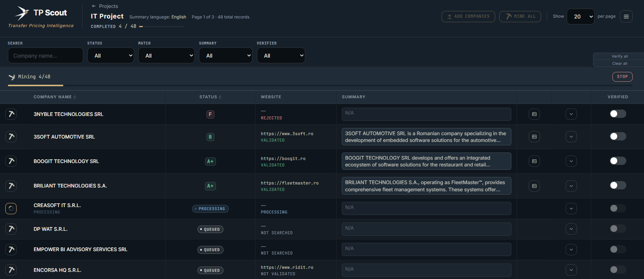This screenshot has height=279, width=644.
Task: Toggle verified for 3SOFT AUTOMOTIVE SRL
Action: [x=618, y=136]
